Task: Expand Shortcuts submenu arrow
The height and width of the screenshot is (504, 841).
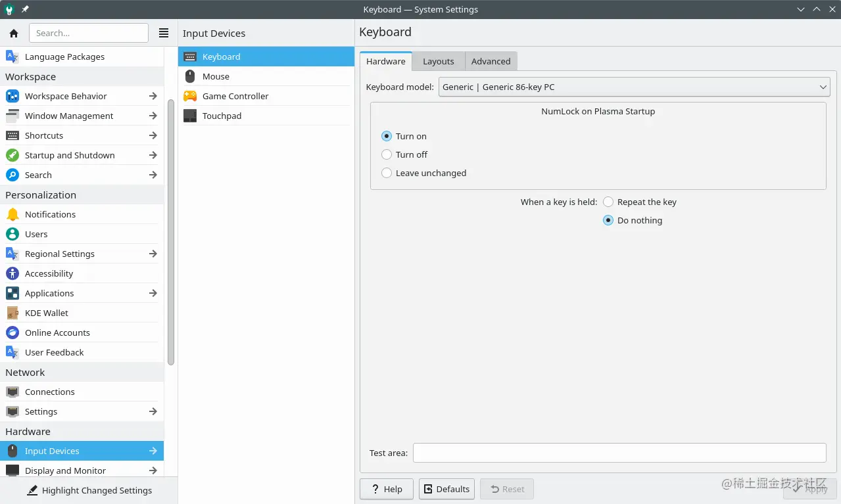Action: click(153, 135)
